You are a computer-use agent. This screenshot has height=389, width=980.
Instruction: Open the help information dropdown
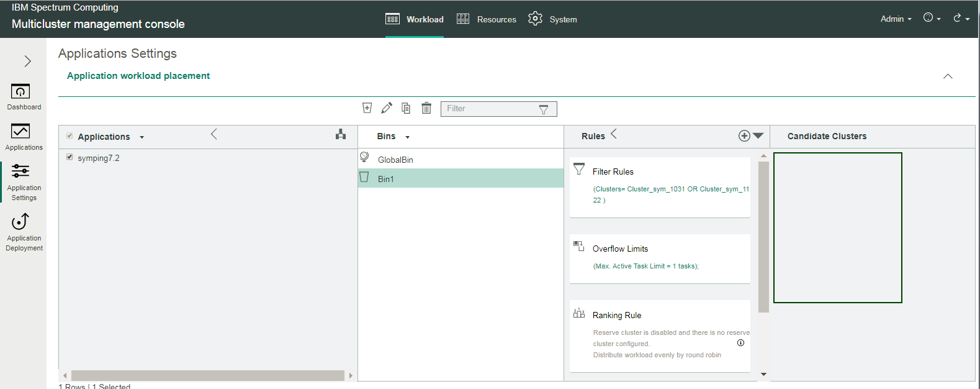point(932,18)
